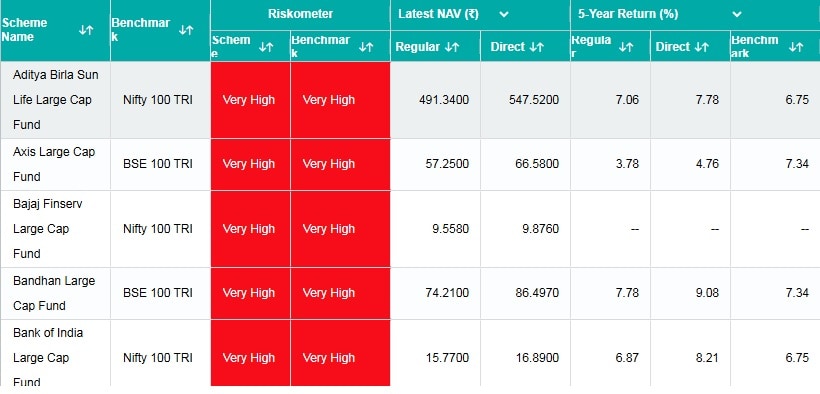Select Axis benchmark return 7.34
The width and height of the screenshot is (820, 394).
798,164
